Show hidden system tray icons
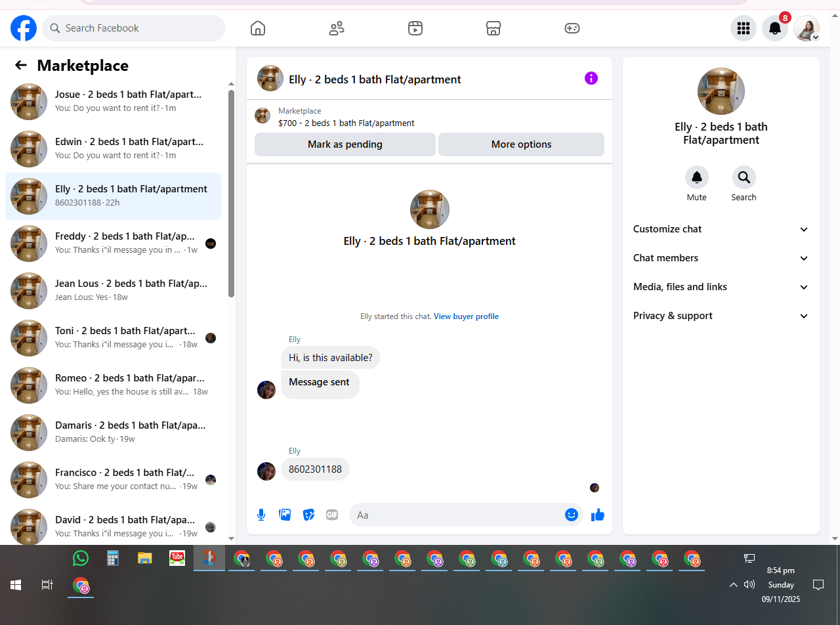The width and height of the screenshot is (840, 625). pos(734,584)
